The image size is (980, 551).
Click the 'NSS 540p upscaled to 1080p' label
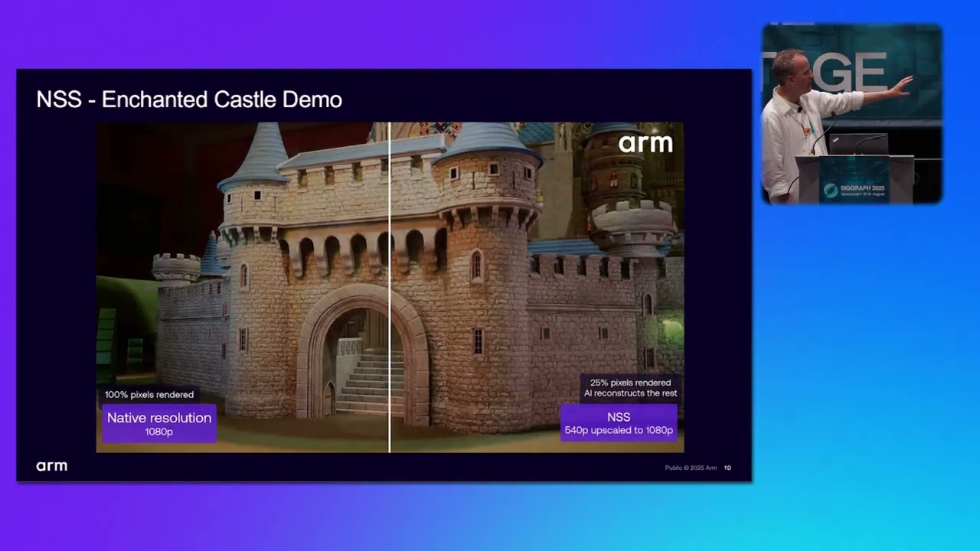point(619,423)
